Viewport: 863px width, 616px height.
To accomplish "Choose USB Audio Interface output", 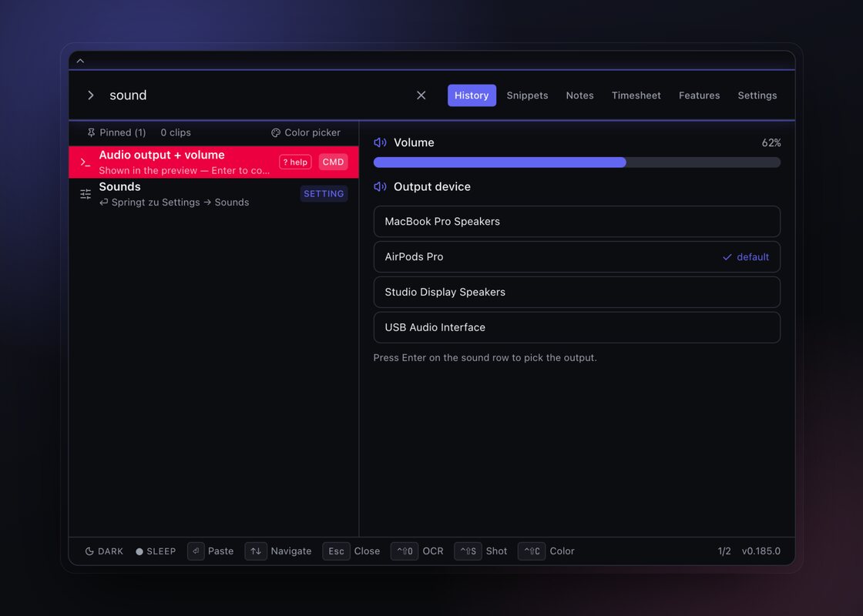I will pyautogui.click(x=577, y=327).
